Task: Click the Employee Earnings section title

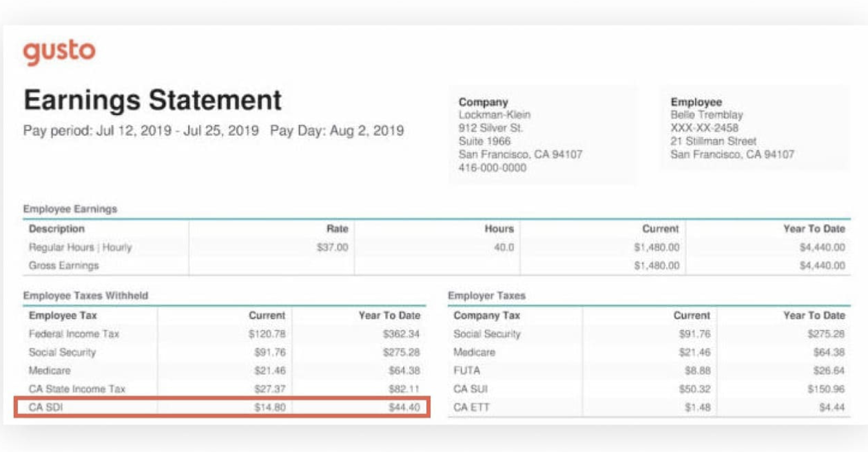Action: click(70, 209)
